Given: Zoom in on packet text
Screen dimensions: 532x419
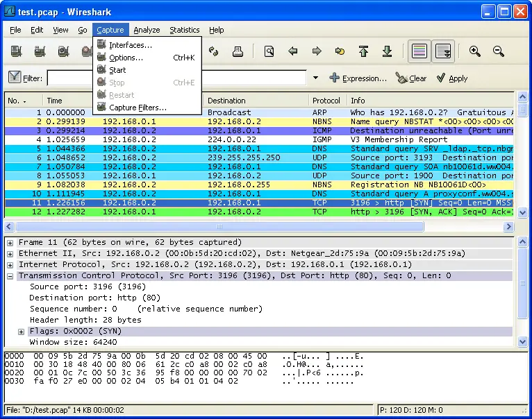Looking at the screenshot, I should (x=475, y=51).
